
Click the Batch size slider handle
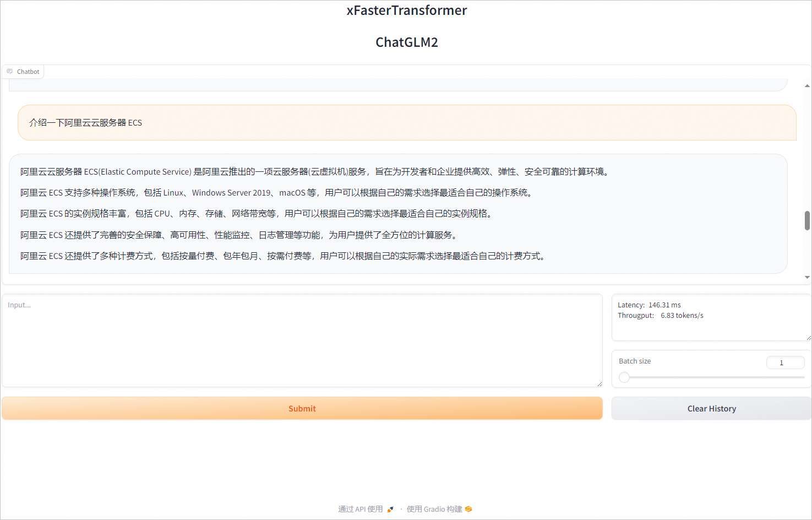click(x=624, y=377)
